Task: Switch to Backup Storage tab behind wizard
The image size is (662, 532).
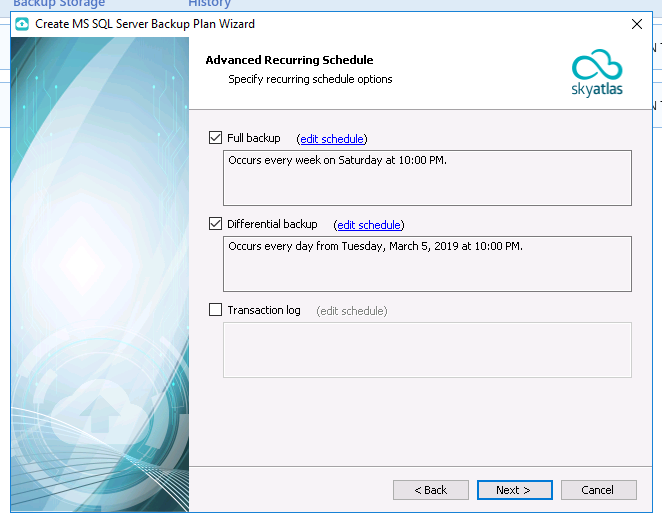Action: point(59,3)
